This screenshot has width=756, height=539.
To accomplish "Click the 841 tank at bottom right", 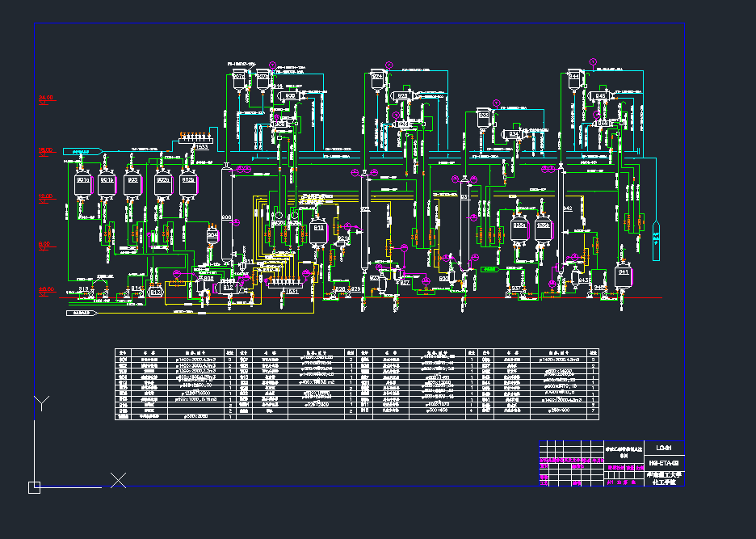I will pos(623,273).
